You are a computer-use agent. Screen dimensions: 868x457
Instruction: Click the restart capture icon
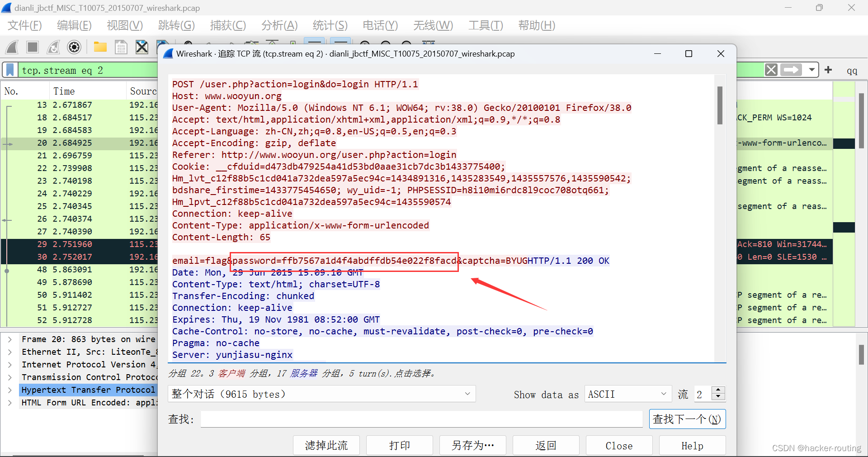click(x=53, y=47)
